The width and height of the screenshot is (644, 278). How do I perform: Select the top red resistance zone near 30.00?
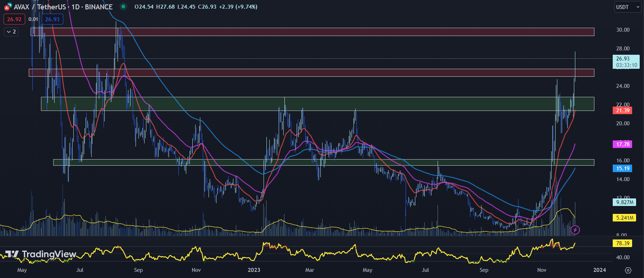pos(312,32)
